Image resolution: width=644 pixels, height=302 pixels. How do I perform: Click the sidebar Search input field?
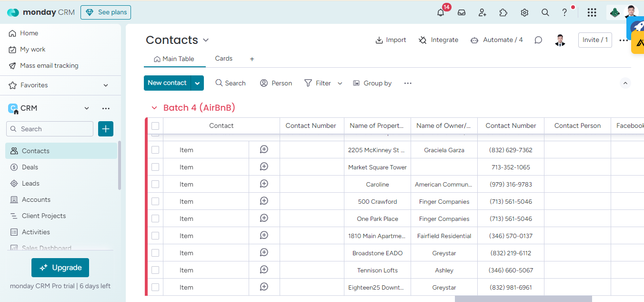[50, 129]
